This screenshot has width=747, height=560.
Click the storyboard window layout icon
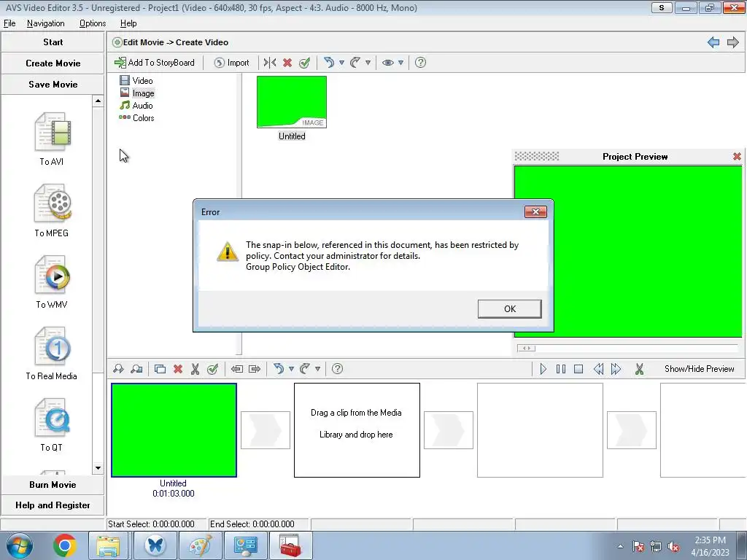click(x=160, y=368)
